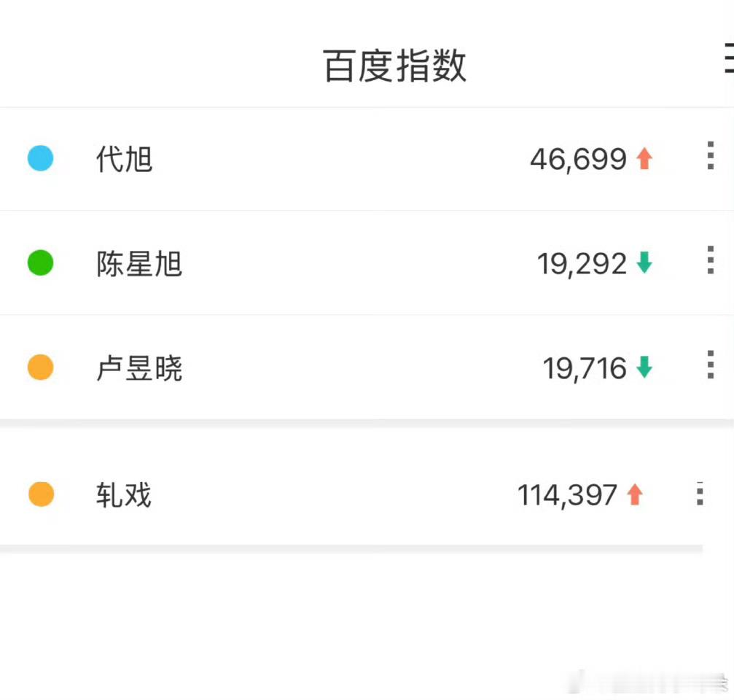Image resolution: width=734 pixels, height=700 pixels.
Task: Tap the index value 46,699
Action: tap(578, 158)
